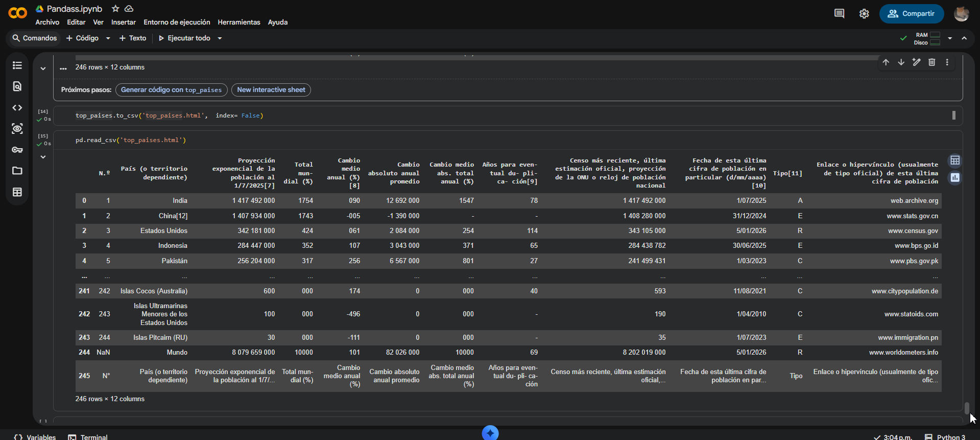This screenshot has width=980, height=440.
Task: Open the Files folder icon in sidebar
Action: pos(17,171)
